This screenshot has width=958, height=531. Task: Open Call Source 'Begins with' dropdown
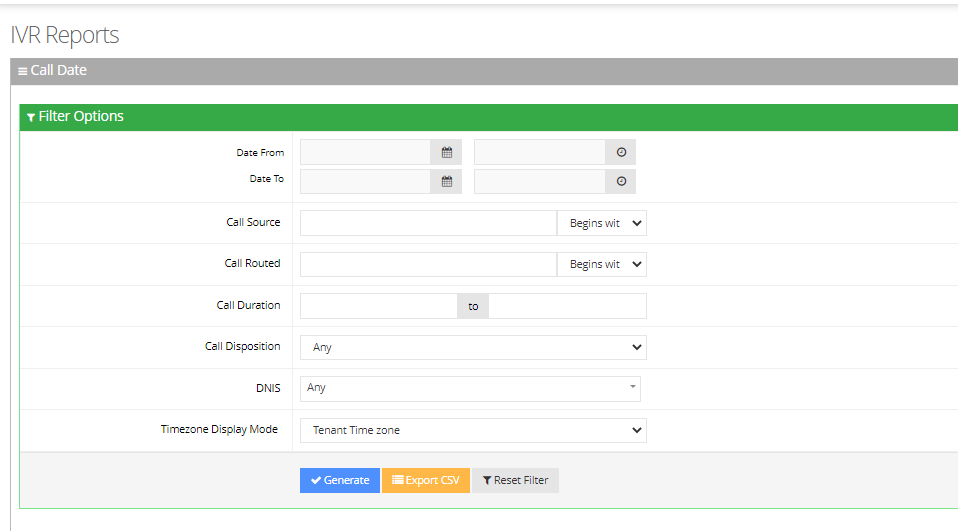[602, 223]
